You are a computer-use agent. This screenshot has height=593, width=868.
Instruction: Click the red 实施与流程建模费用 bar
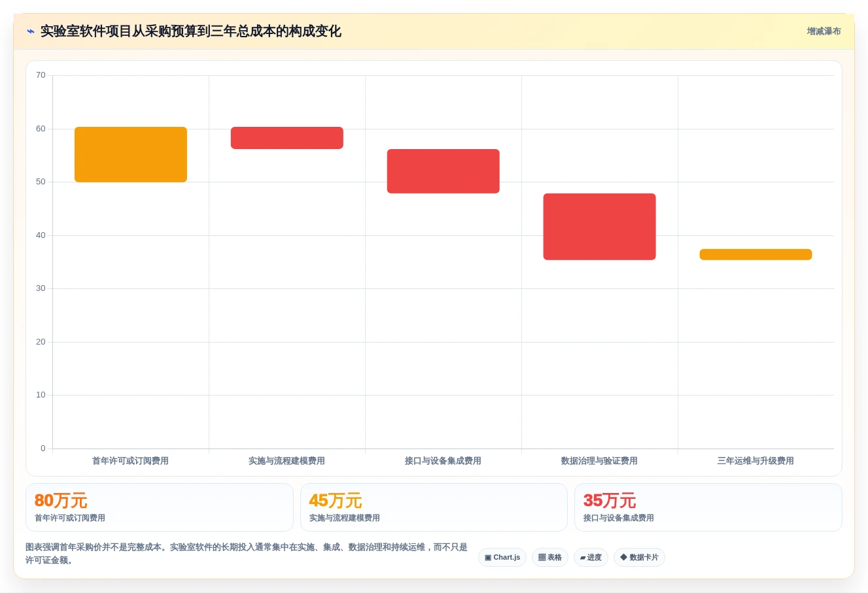click(x=287, y=138)
